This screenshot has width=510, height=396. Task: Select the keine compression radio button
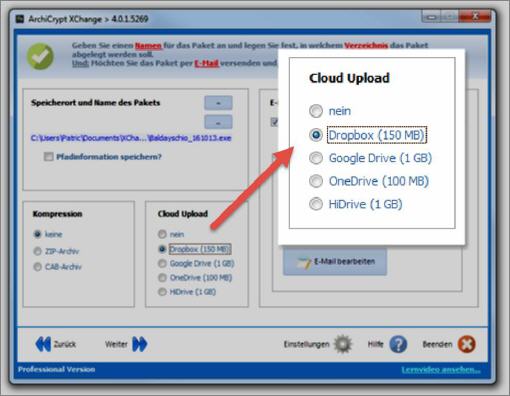[37, 234]
